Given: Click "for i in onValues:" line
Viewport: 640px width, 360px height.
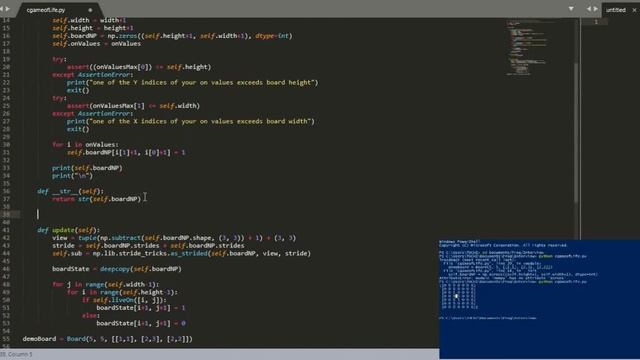Looking at the screenshot, I should point(85,144).
